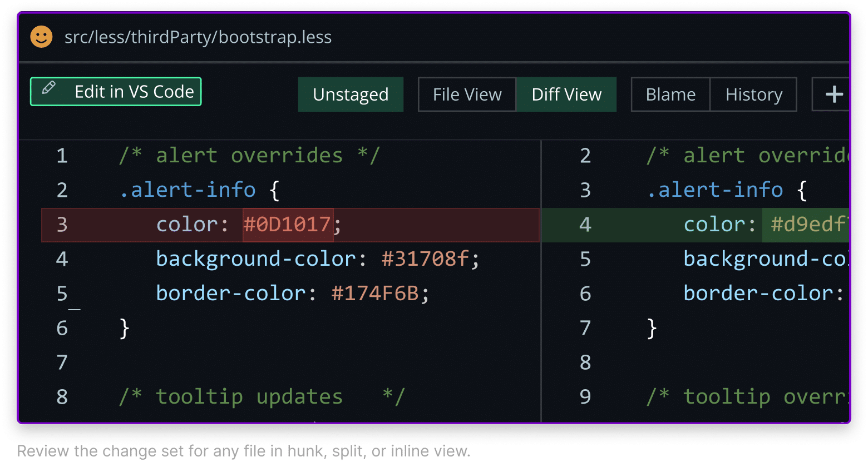
Task: Click the smiley face file icon
Action: tap(41, 37)
